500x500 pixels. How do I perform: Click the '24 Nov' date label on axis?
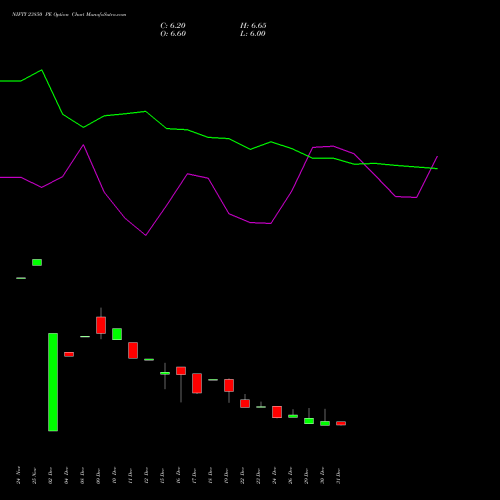tap(19, 475)
